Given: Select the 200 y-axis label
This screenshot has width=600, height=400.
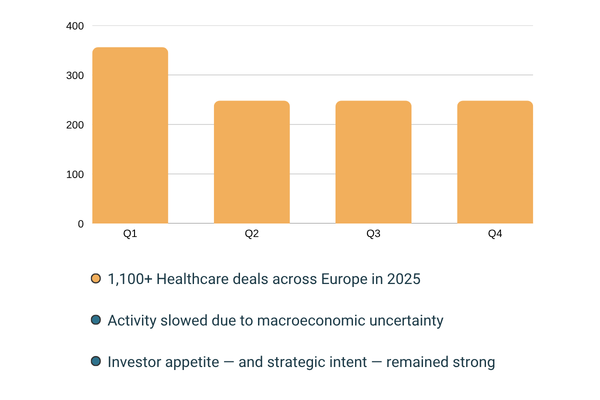Looking at the screenshot, I should point(75,125).
